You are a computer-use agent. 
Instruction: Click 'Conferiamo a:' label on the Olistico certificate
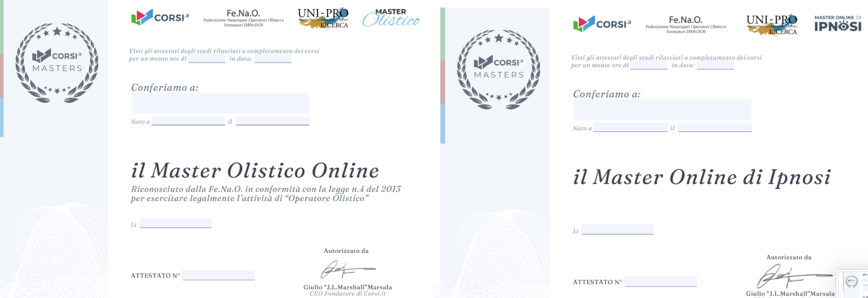click(x=165, y=87)
